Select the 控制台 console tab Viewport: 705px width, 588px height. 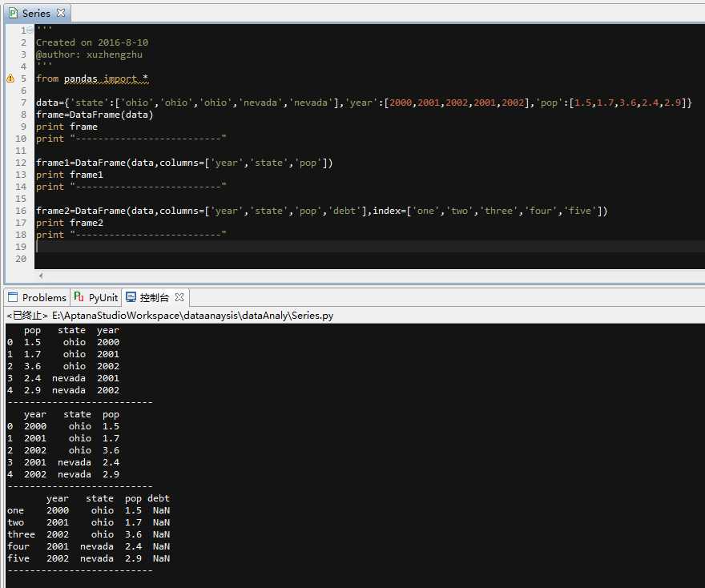click(x=155, y=297)
